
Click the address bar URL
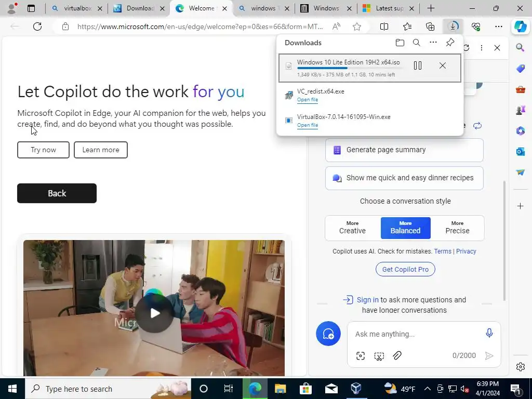point(200,26)
